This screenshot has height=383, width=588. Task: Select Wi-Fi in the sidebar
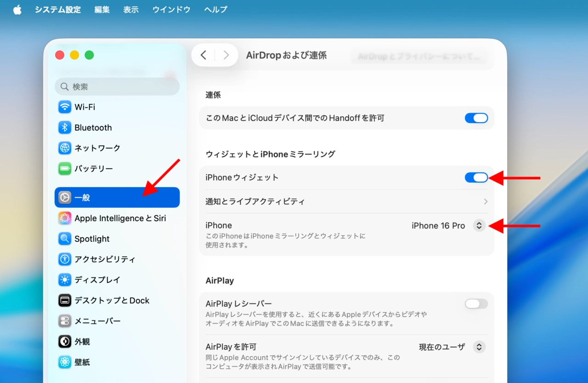click(84, 107)
